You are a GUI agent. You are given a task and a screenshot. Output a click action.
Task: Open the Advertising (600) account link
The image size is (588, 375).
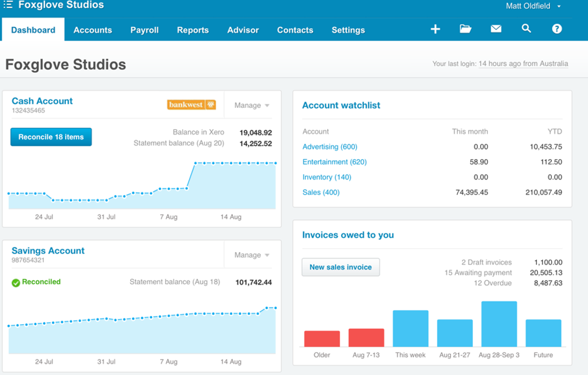330,147
